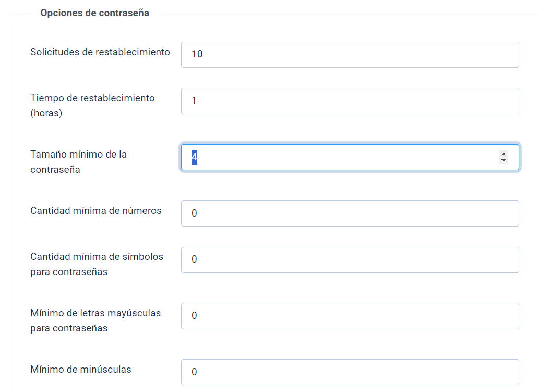Click the Solicitudes de restablecimiento label
This screenshot has height=392, width=538.
coord(100,52)
